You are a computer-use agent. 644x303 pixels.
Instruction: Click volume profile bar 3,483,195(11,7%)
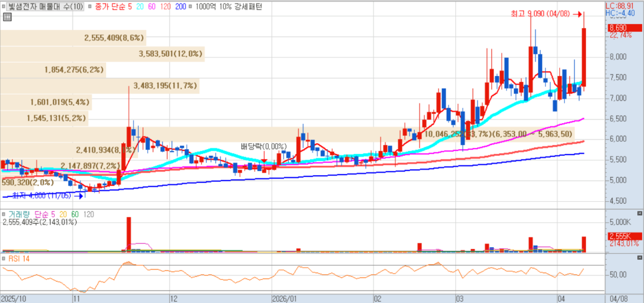tap(100, 86)
